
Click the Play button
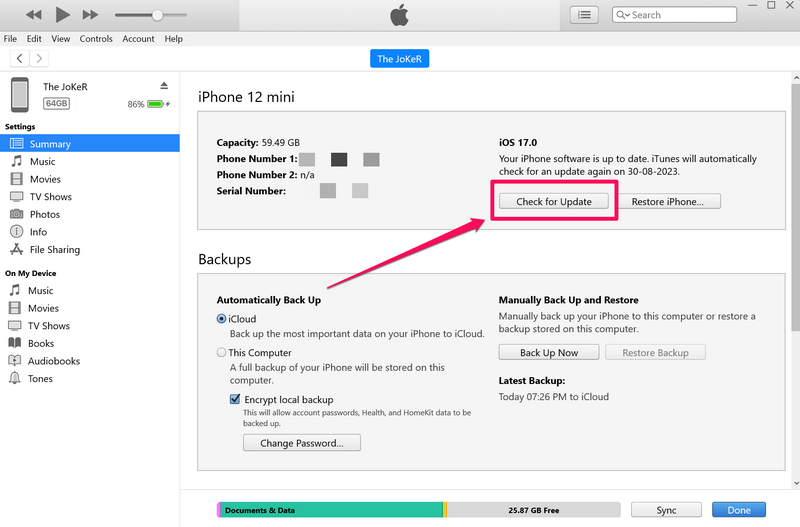[x=62, y=15]
